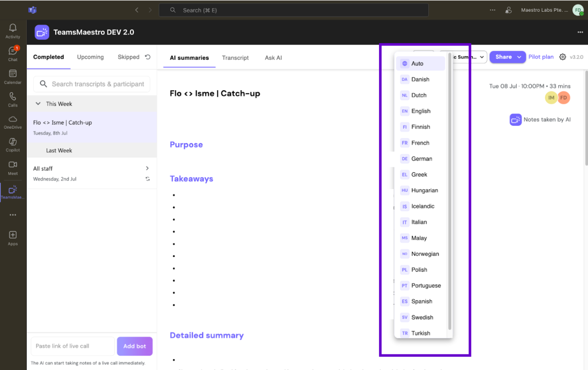
Task: Click the Add bot button
Action: coord(135,346)
